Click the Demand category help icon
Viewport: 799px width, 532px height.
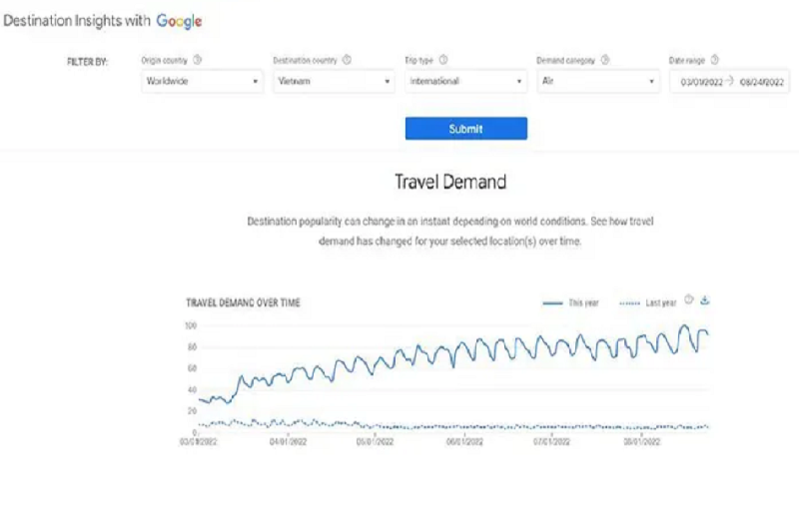tap(605, 60)
